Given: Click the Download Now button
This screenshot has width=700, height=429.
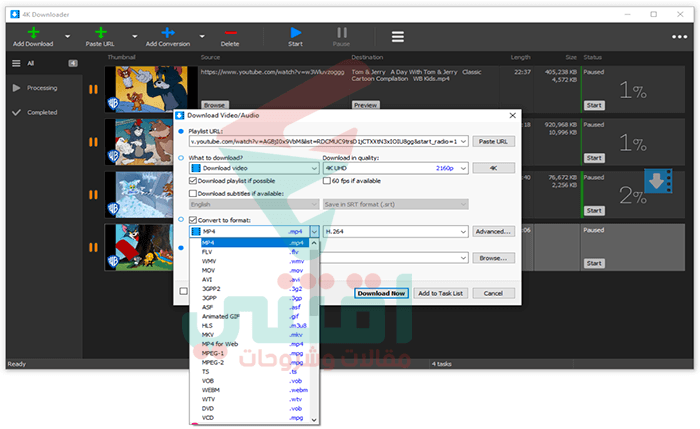Looking at the screenshot, I should 381,293.
